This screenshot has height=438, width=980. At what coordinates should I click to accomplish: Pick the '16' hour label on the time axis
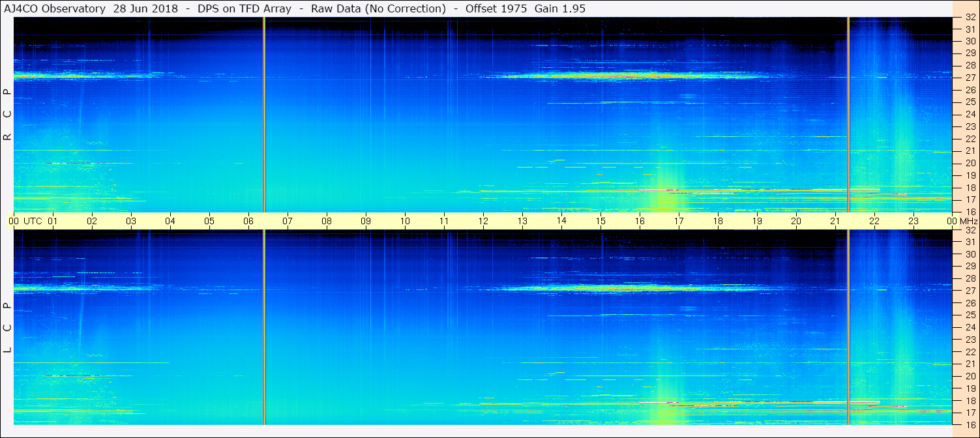pos(640,221)
